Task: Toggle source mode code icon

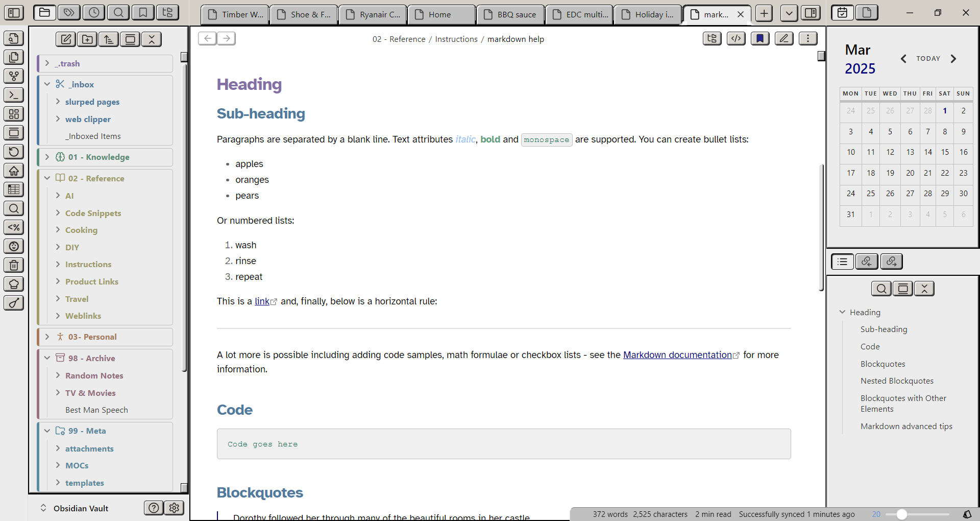Action: tap(736, 38)
